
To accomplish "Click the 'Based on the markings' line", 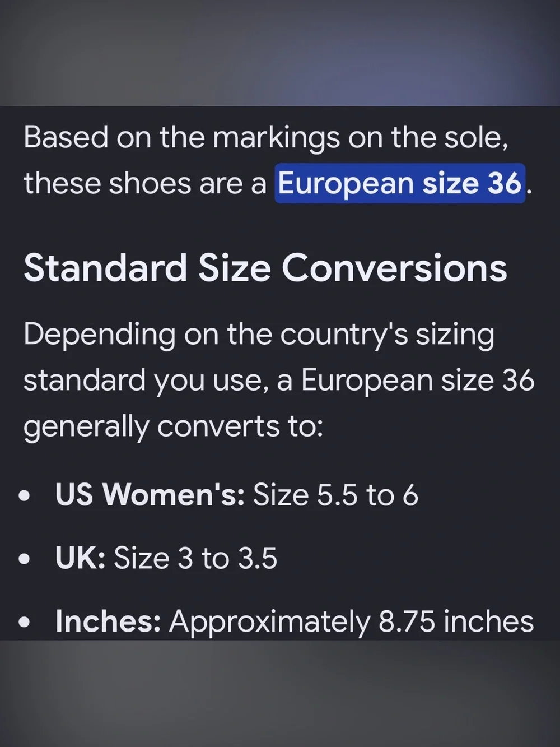I will 266,138.
